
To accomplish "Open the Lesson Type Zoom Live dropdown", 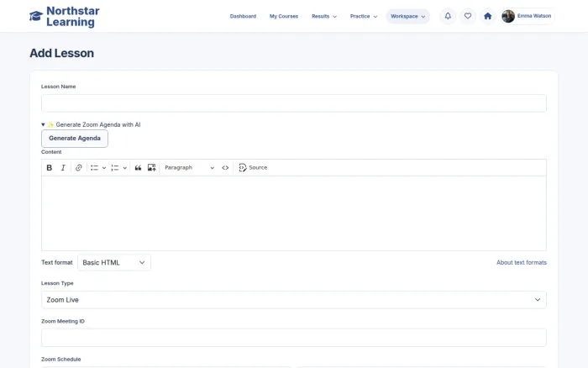I will click(294, 300).
